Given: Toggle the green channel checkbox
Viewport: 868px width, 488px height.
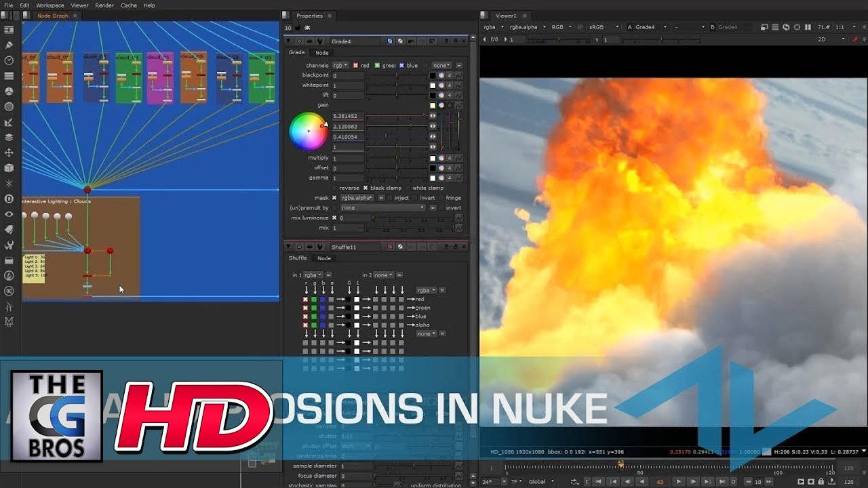Looking at the screenshot, I should pos(377,66).
